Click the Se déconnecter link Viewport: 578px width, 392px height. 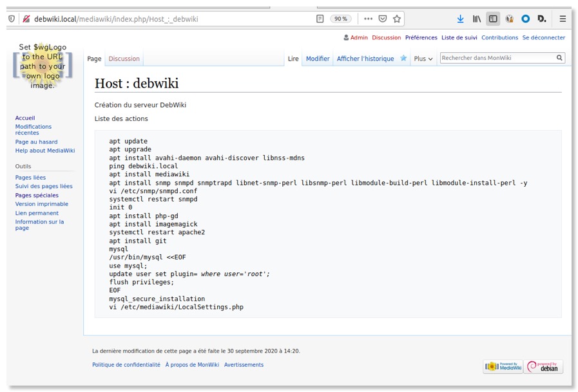point(543,37)
